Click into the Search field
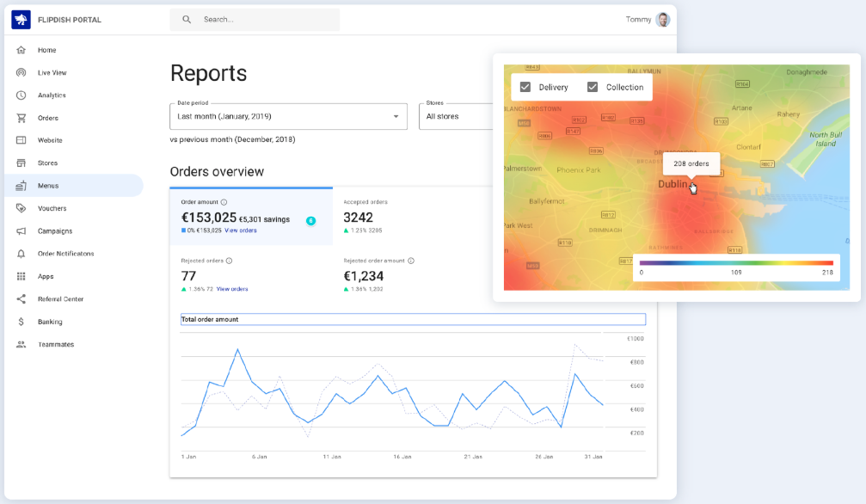866x504 pixels. pyautogui.click(x=255, y=19)
